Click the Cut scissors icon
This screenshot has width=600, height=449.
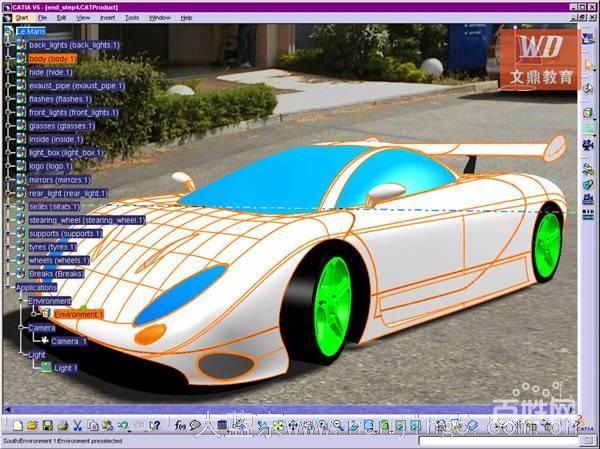(78, 426)
